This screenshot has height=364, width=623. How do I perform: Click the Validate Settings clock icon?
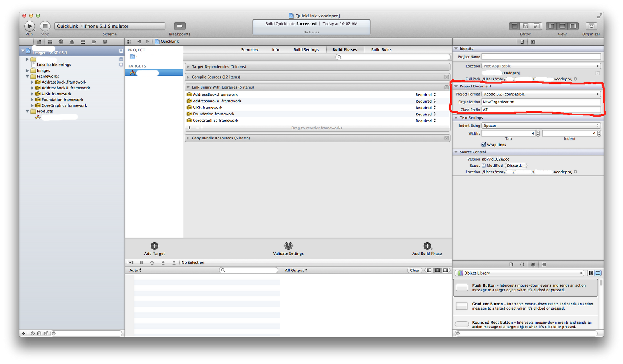click(x=289, y=245)
